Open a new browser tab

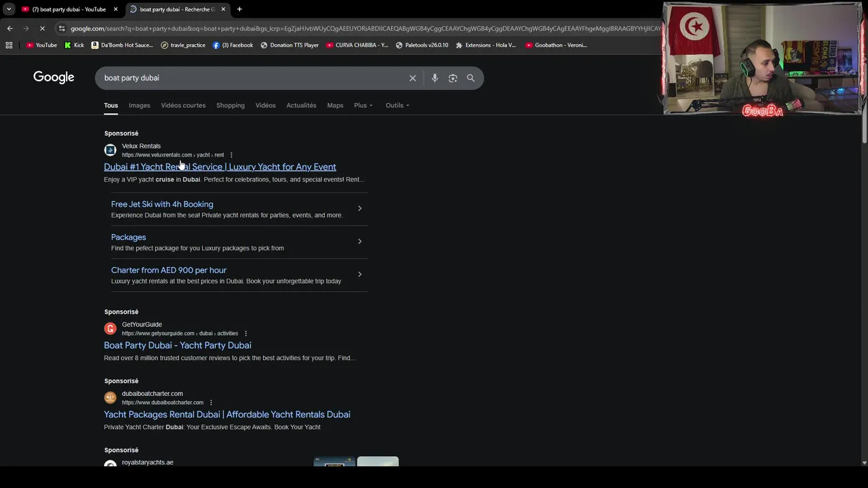[x=239, y=9]
